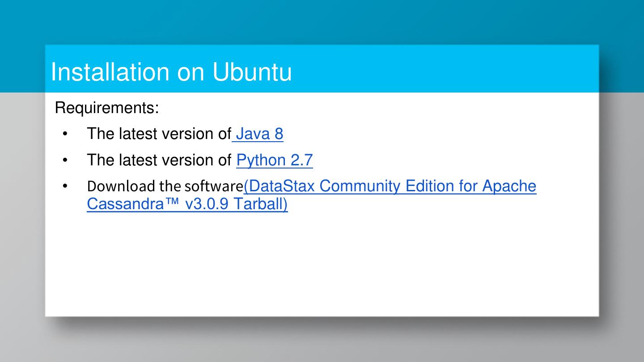Click the bullet point before the Java 8 line
This screenshot has height=362, width=644.
[65, 134]
